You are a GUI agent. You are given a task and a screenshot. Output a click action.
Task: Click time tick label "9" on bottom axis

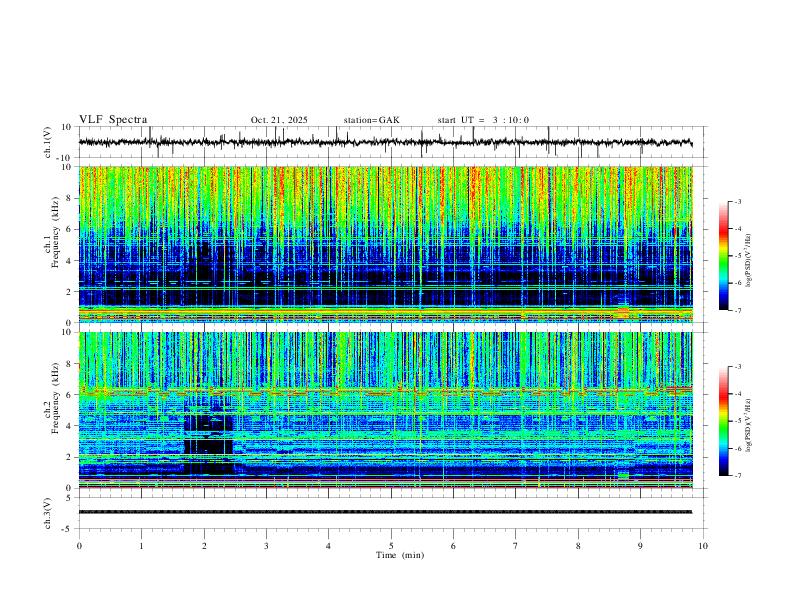tap(640, 546)
